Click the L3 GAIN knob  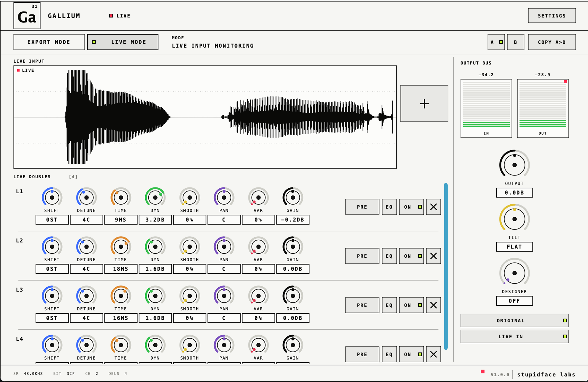pyautogui.click(x=293, y=296)
